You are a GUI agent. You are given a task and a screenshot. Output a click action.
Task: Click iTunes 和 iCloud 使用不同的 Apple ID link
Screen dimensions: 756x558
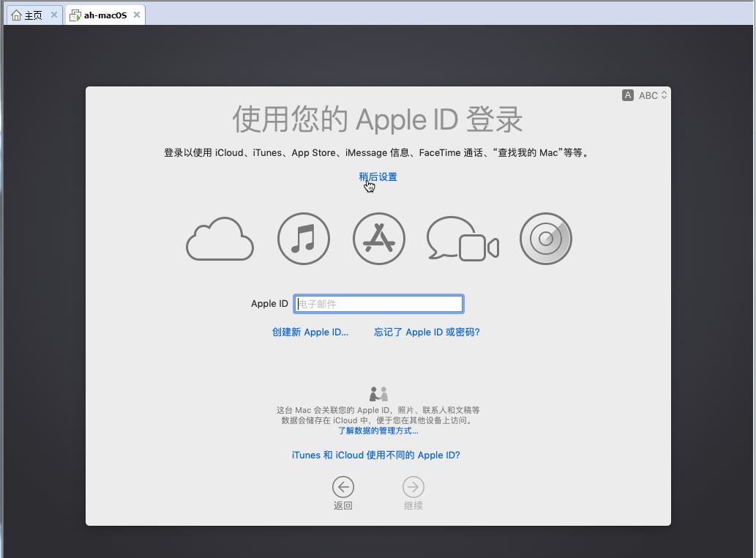(375, 455)
